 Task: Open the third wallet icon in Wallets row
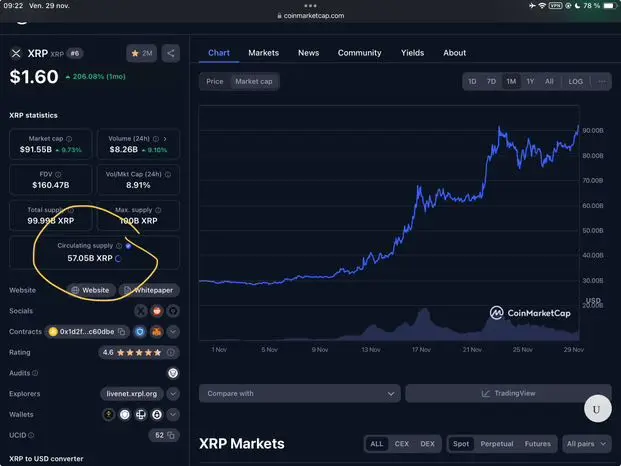141,415
